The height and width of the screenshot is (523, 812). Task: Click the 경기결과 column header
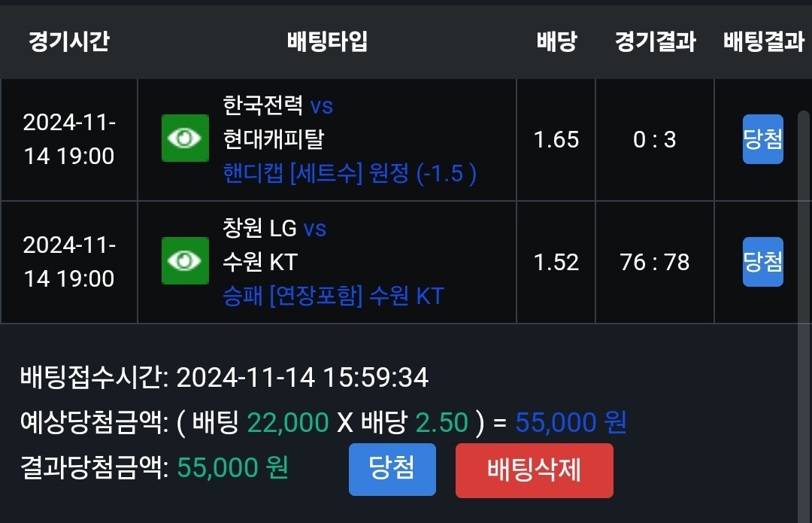(x=655, y=41)
